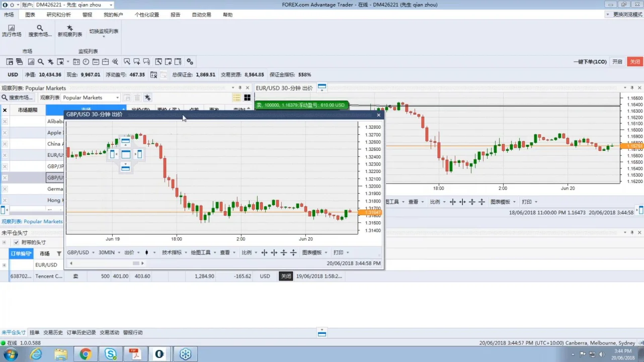The image size is (644, 362).
Task: Open Chrome from the Windows taskbar
Action: pyautogui.click(x=85, y=354)
